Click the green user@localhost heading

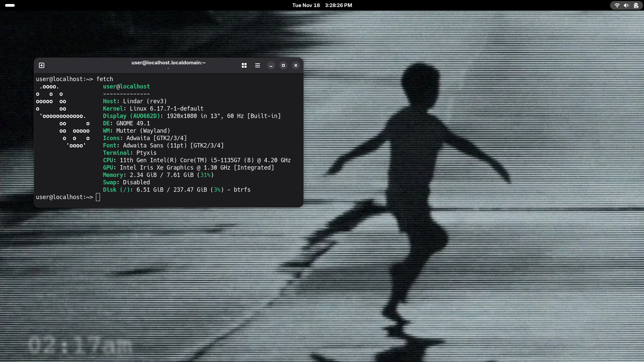coord(126,86)
